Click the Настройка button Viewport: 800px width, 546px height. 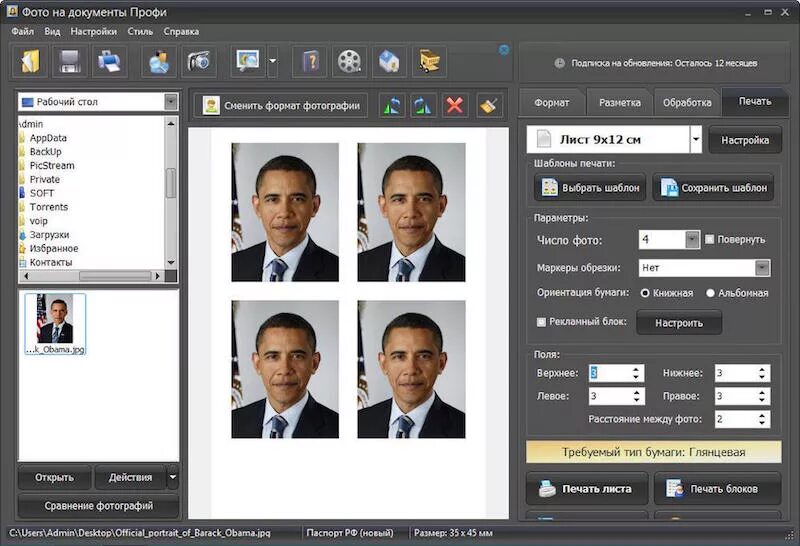pyautogui.click(x=745, y=140)
